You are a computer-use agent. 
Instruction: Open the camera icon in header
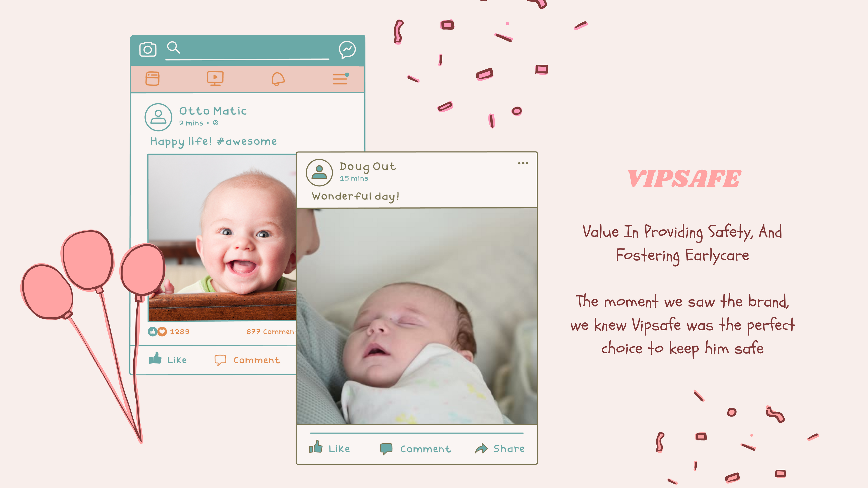coord(148,49)
